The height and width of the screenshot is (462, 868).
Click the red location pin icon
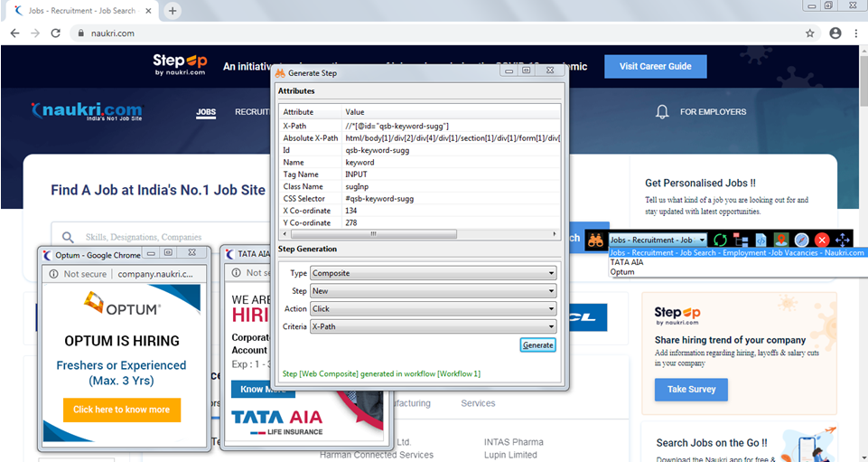pyautogui.click(x=781, y=240)
